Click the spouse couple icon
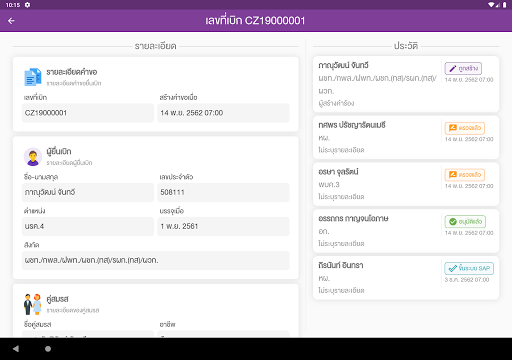Viewport: 512px width, 360px height. pos(33,304)
